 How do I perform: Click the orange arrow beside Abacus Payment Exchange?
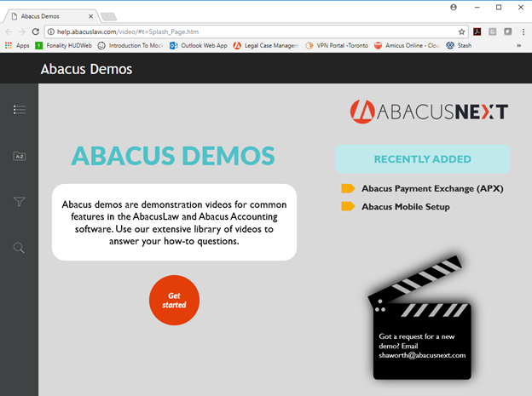348,188
